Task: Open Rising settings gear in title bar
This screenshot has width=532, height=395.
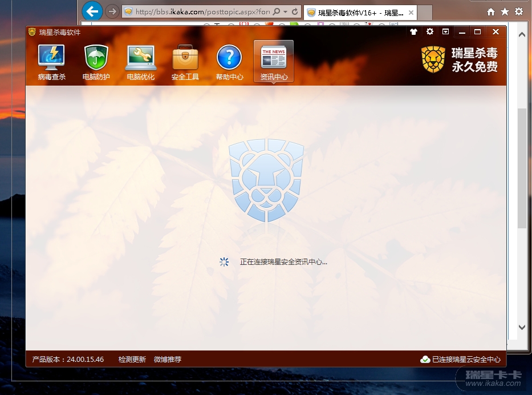Action: click(x=429, y=31)
